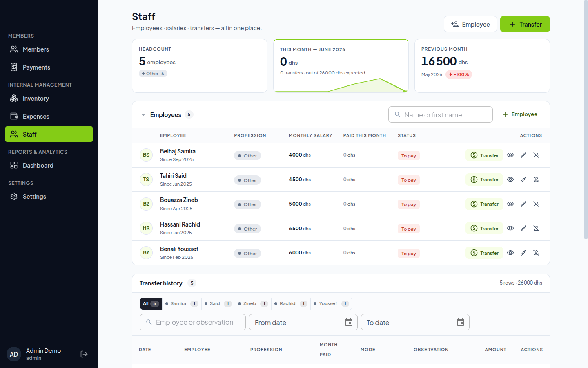View details for Bouazza Zineb (eye icon)
This screenshot has width=588, height=368.
coord(510,204)
